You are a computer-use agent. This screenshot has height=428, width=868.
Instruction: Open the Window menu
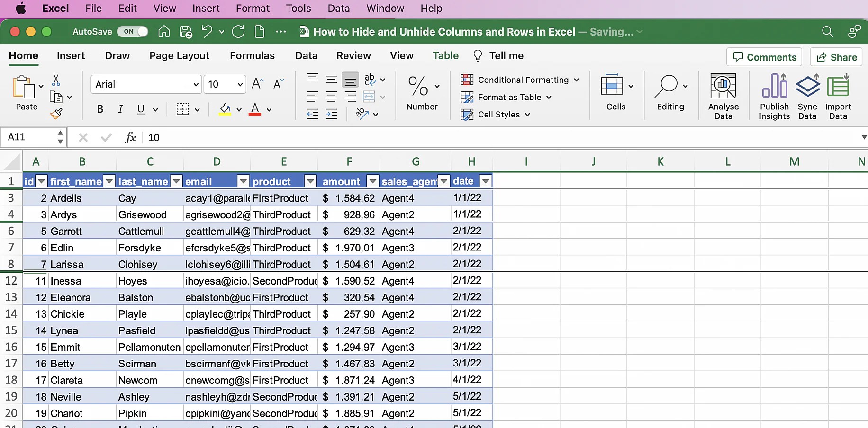(385, 8)
